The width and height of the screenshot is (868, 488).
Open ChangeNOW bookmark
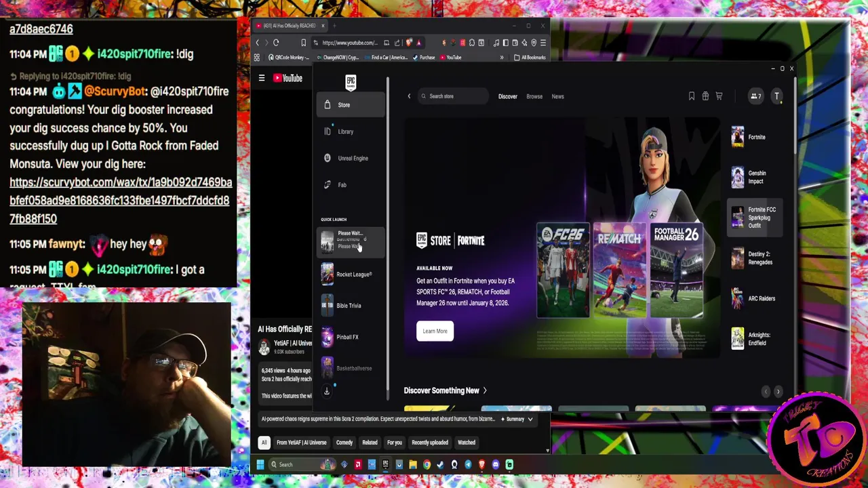(337, 58)
